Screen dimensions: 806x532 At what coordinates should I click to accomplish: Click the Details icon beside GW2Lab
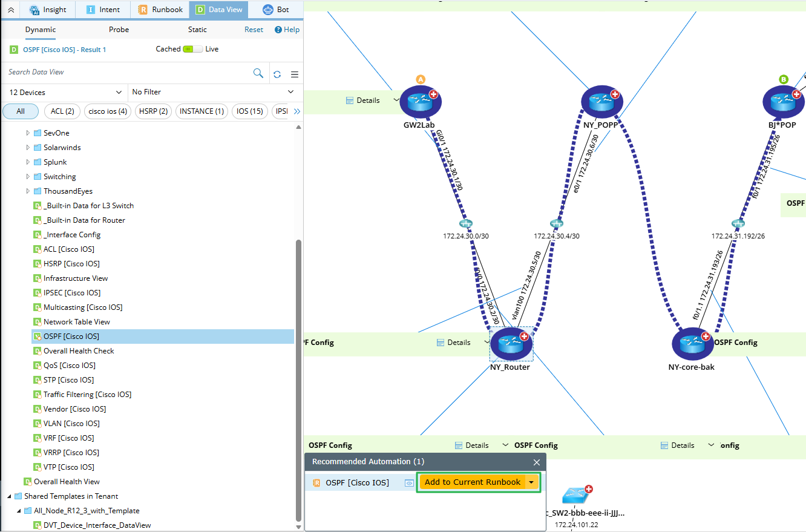349,100
